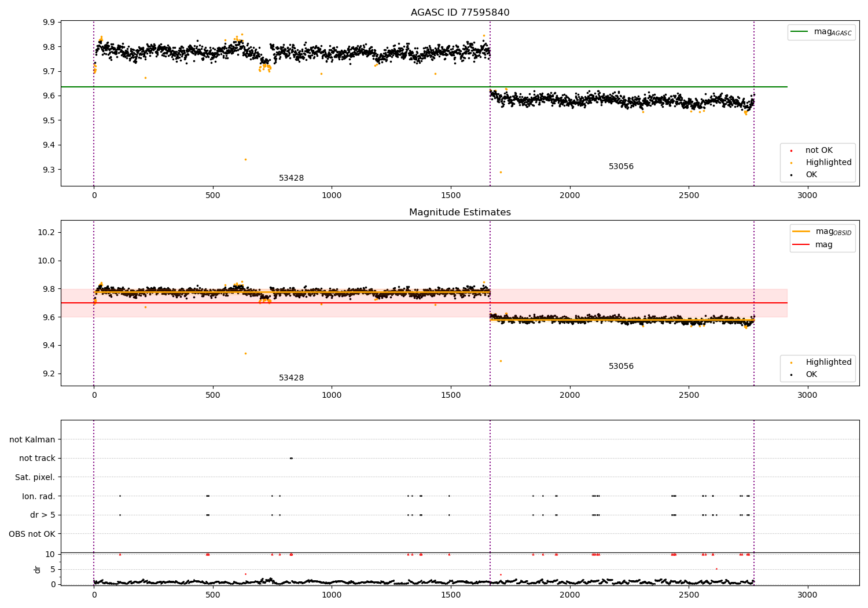Click the green line swatch in top legend
Viewport: 868px width, 608px height.
point(800,32)
